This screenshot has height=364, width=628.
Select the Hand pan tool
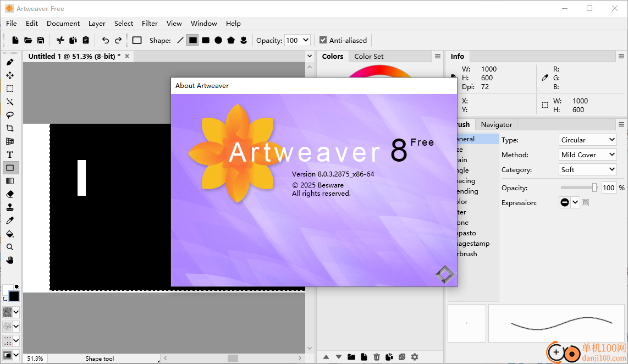click(x=10, y=260)
